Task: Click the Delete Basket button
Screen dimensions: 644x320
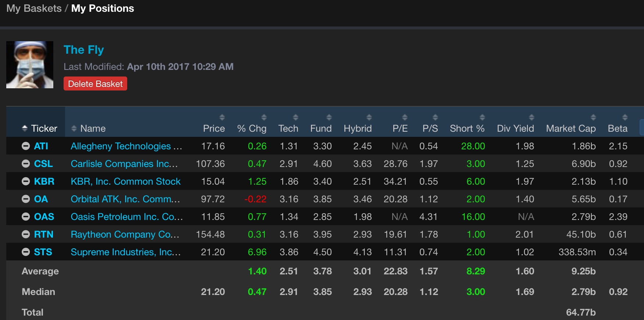Action: tap(95, 83)
